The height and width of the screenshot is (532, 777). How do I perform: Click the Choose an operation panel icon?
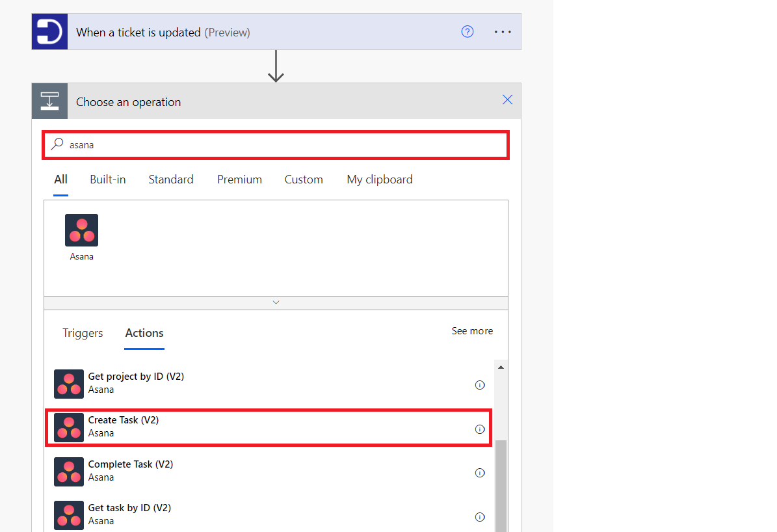(49, 101)
